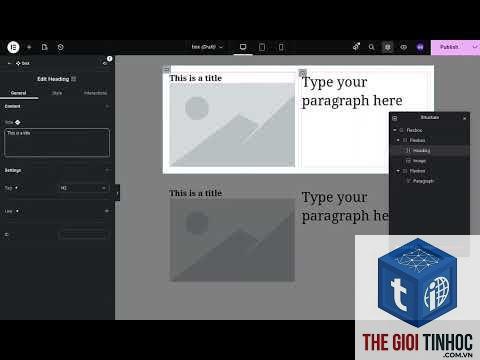Select the first 'This is a title' heading
The image size is (480, 360).
tap(195, 78)
